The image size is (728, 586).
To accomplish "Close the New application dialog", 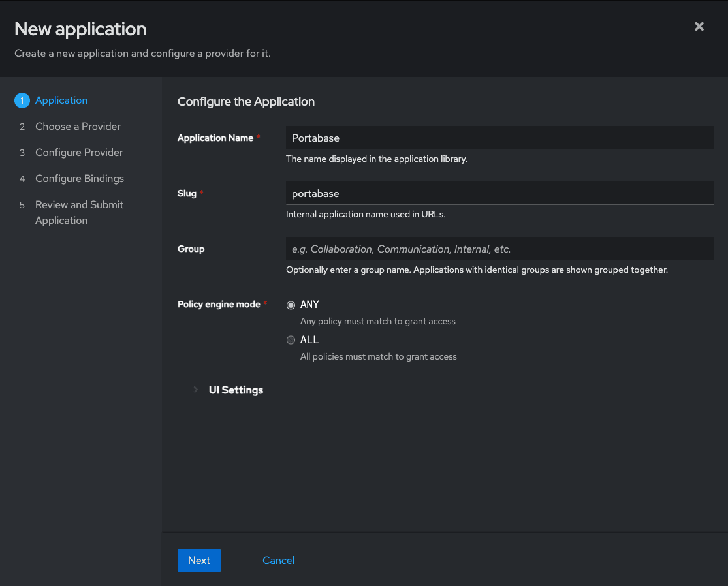I will click(699, 27).
